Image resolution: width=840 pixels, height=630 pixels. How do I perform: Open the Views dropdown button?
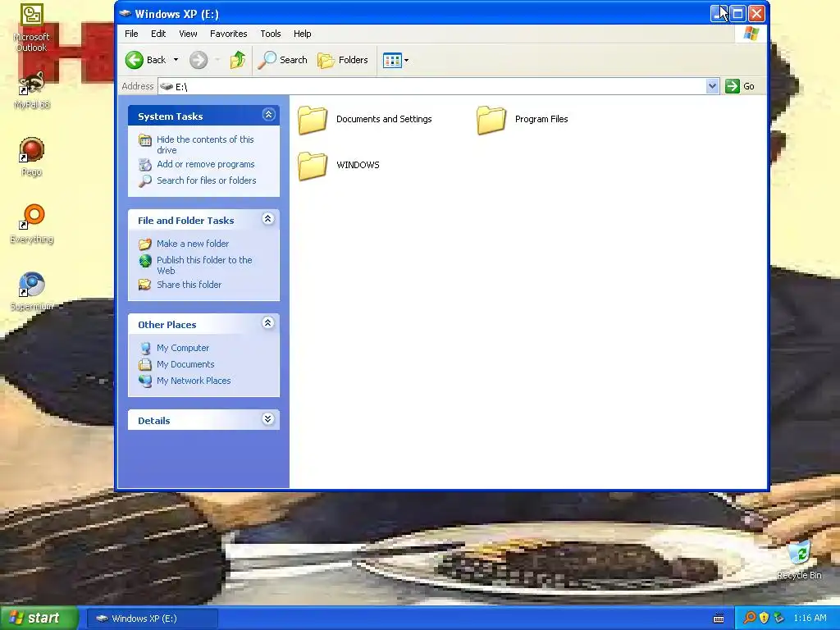pyautogui.click(x=396, y=60)
